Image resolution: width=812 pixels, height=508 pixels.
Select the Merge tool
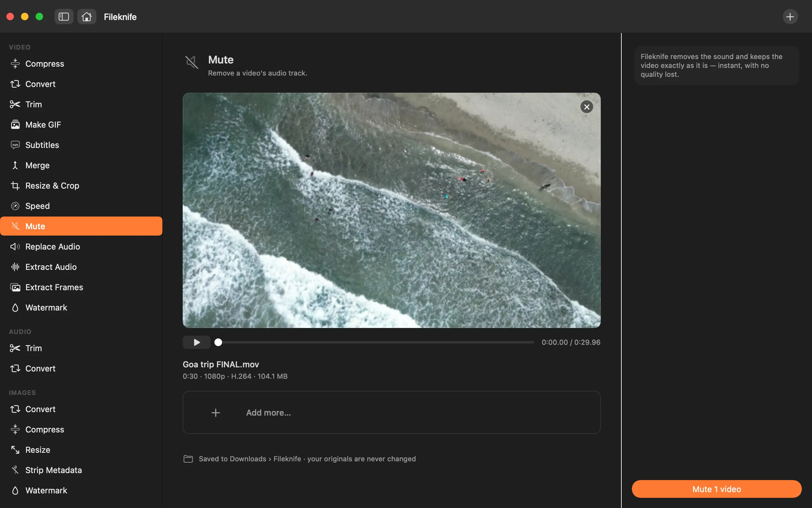click(81, 165)
